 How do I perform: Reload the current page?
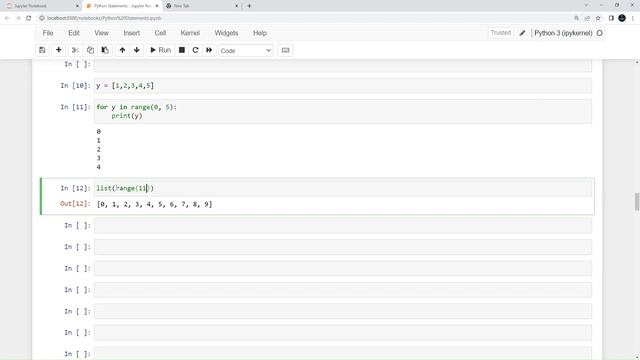(x=29, y=18)
